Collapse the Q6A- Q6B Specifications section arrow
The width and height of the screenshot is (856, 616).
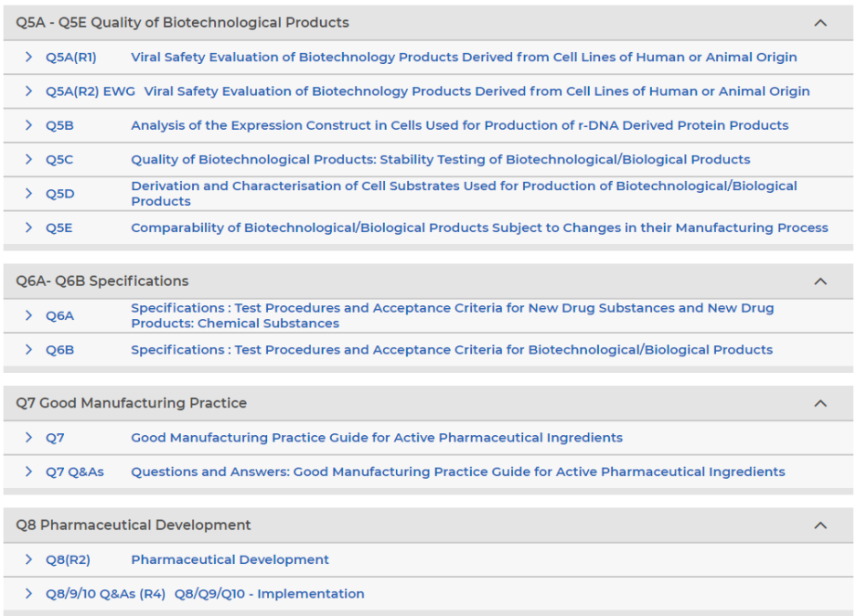point(820,281)
